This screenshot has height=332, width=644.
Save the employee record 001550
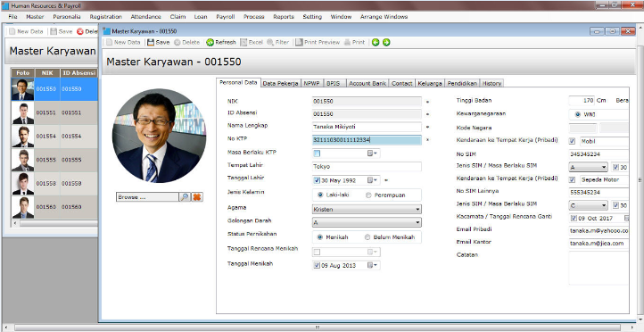click(x=158, y=42)
